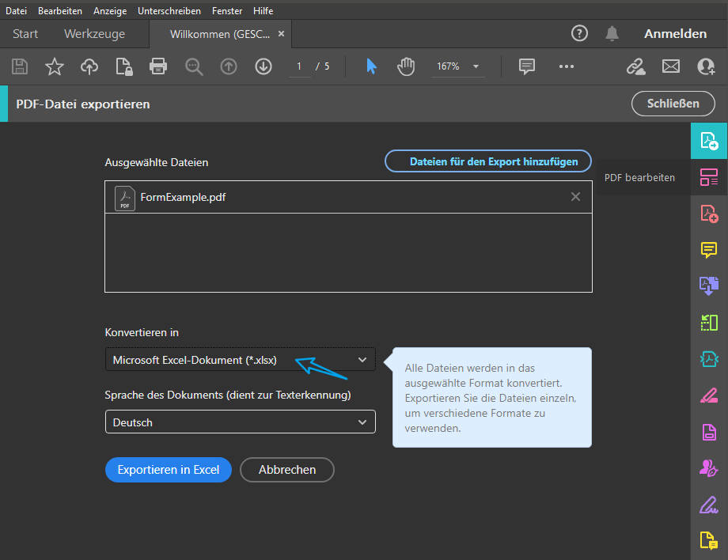The height and width of the screenshot is (560, 728).
Task: Open the teal Compress PDF sidebar icon
Action: pos(709,358)
